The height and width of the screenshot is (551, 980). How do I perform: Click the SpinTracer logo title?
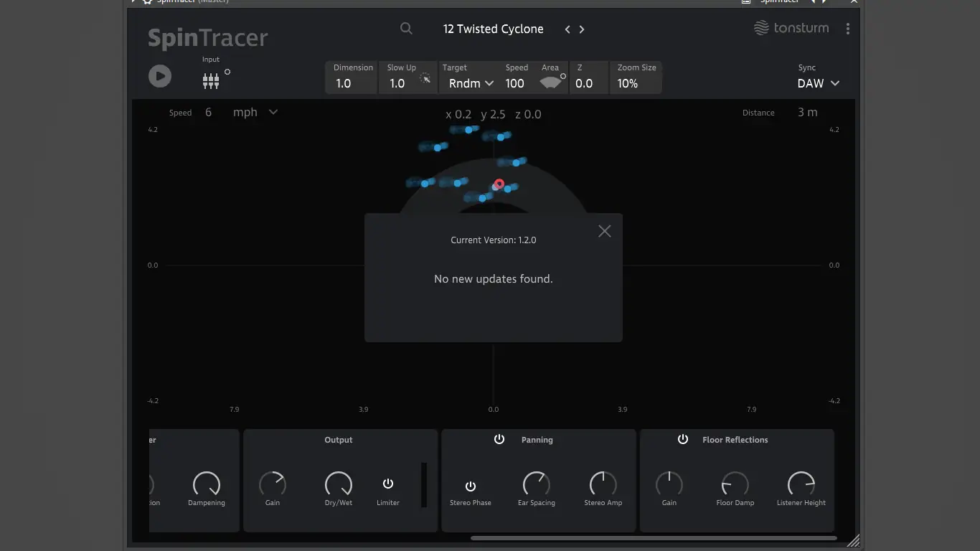208,38
